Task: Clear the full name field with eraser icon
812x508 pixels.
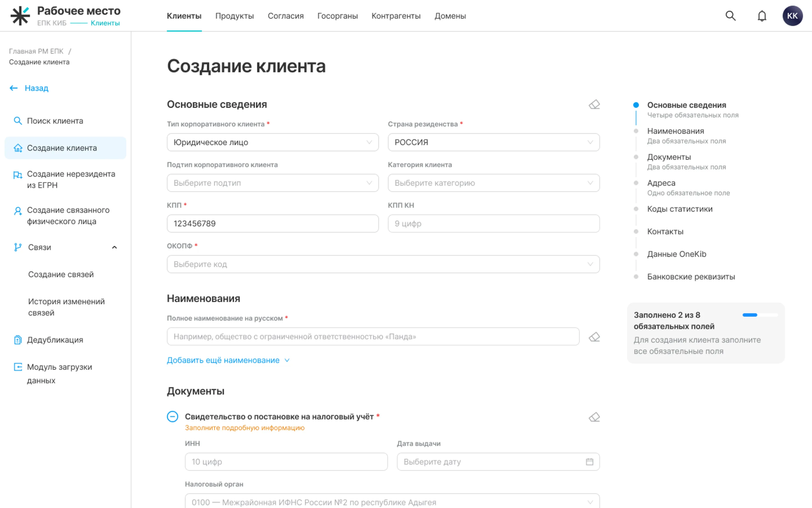Action: (594, 337)
